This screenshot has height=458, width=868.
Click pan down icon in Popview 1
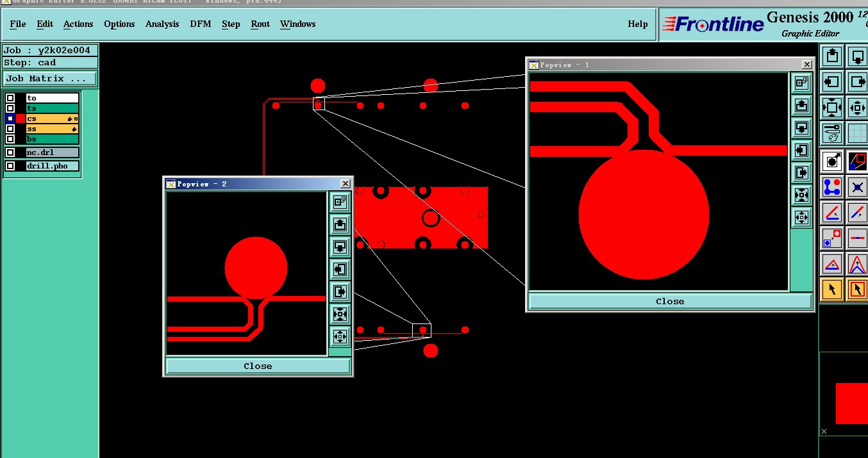pyautogui.click(x=801, y=127)
